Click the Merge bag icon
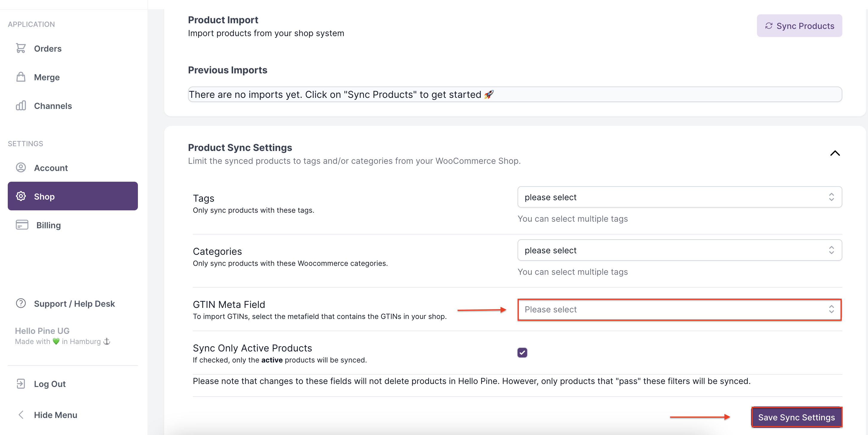 tap(21, 77)
